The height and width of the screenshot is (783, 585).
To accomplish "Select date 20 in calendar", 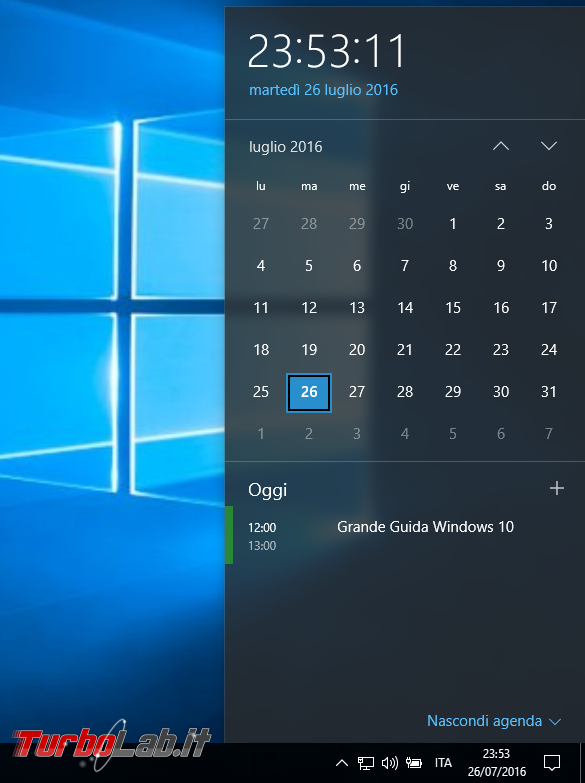I will pos(357,350).
